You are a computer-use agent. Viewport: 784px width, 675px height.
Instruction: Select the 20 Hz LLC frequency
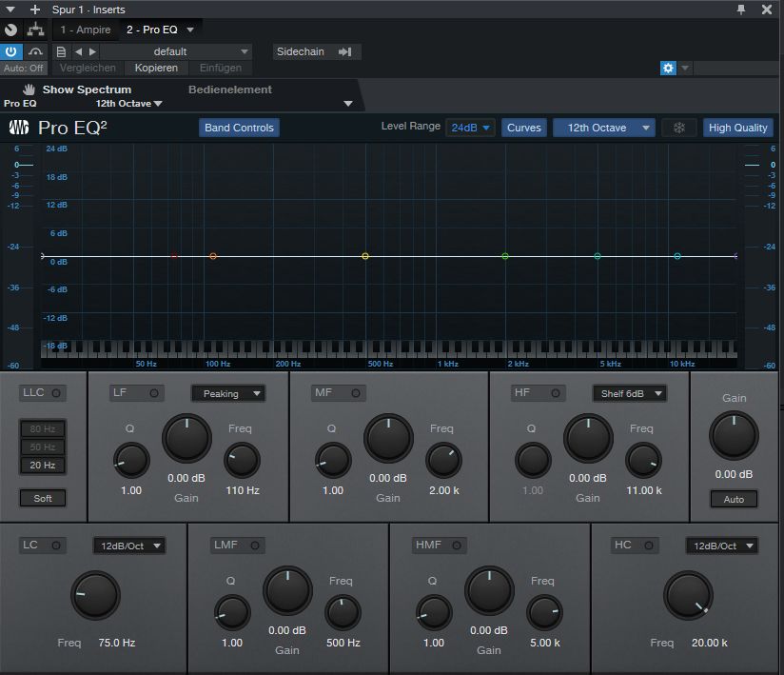[x=43, y=466]
